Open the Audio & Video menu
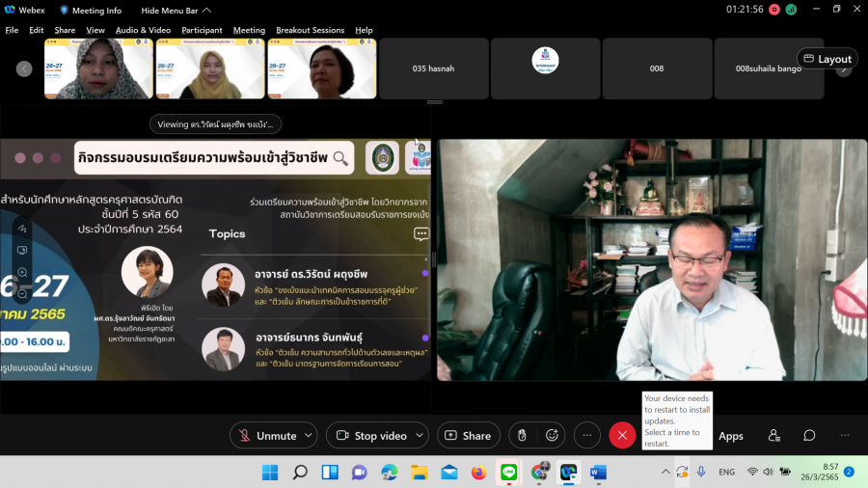The height and width of the screenshot is (488, 868). pyautogui.click(x=143, y=30)
